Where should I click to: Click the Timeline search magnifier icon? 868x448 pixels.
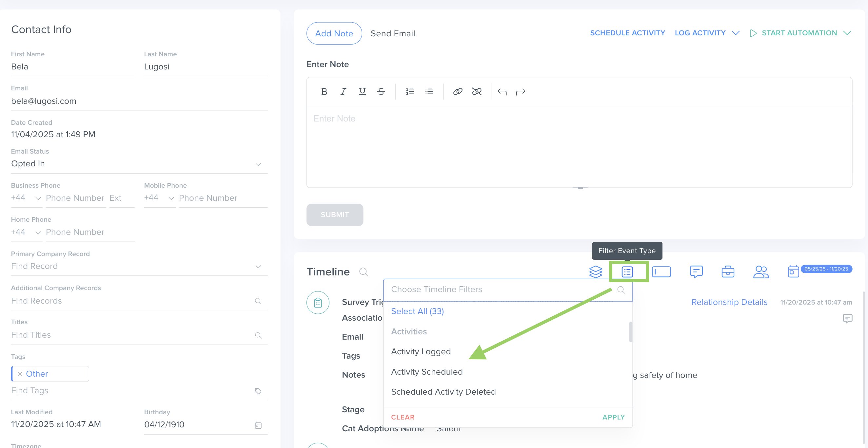363,271
